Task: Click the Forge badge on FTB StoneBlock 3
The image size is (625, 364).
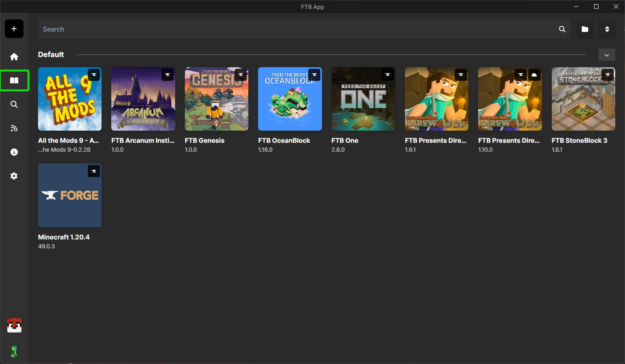Action: coord(608,75)
